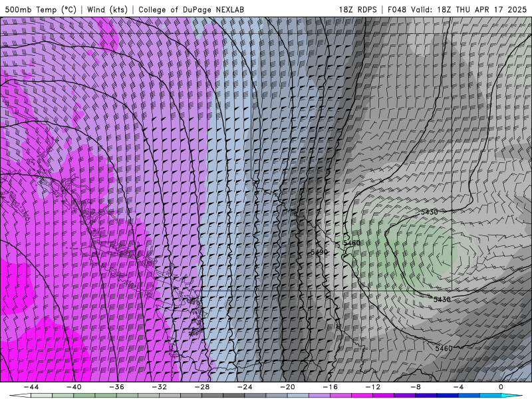Select the "THU APR 17 2025" valid date
The image size is (532, 399).
[491, 9]
